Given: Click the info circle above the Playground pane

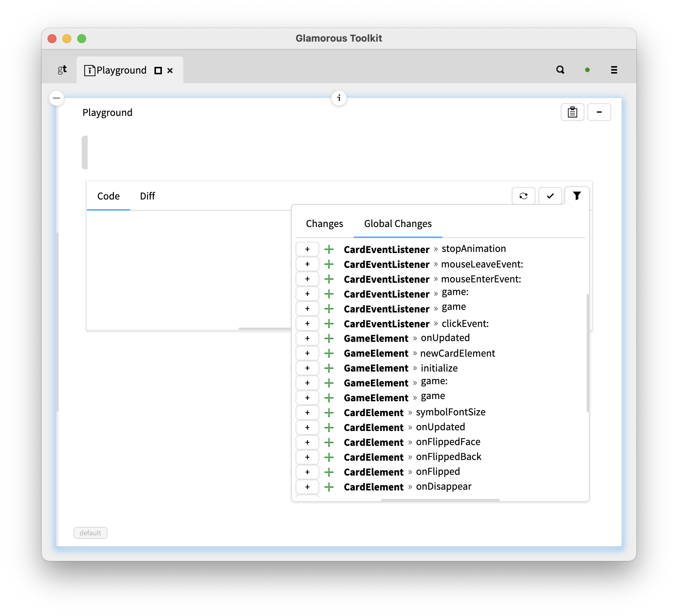Looking at the screenshot, I should click(x=339, y=98).
